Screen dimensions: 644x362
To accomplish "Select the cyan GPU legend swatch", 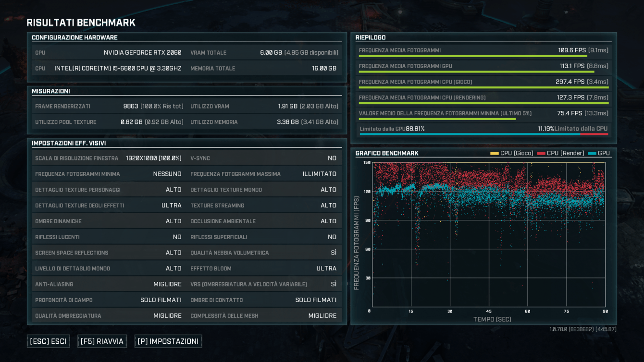I will pos(592,153).
